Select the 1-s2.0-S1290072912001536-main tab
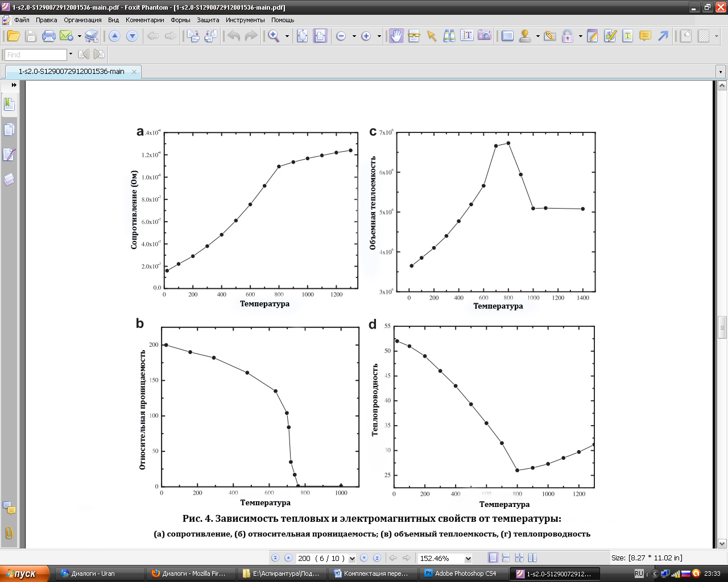728x582 pixels. tap(72, 72)
